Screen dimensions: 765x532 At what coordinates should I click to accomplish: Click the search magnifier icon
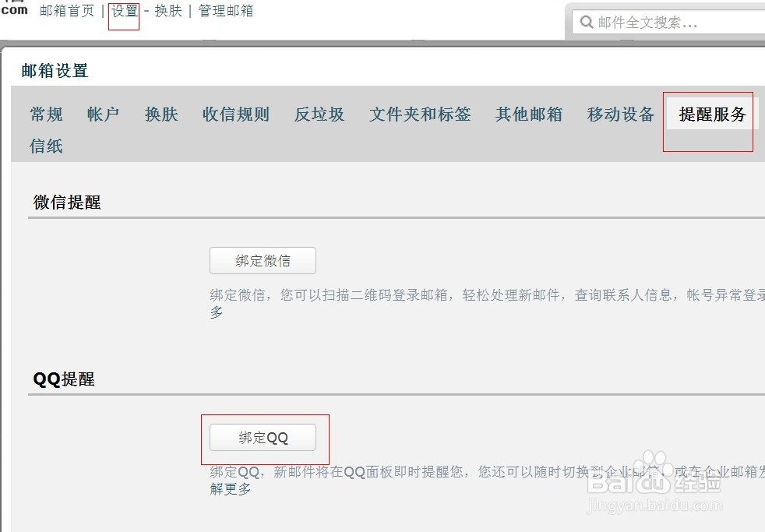click(587, 23)
